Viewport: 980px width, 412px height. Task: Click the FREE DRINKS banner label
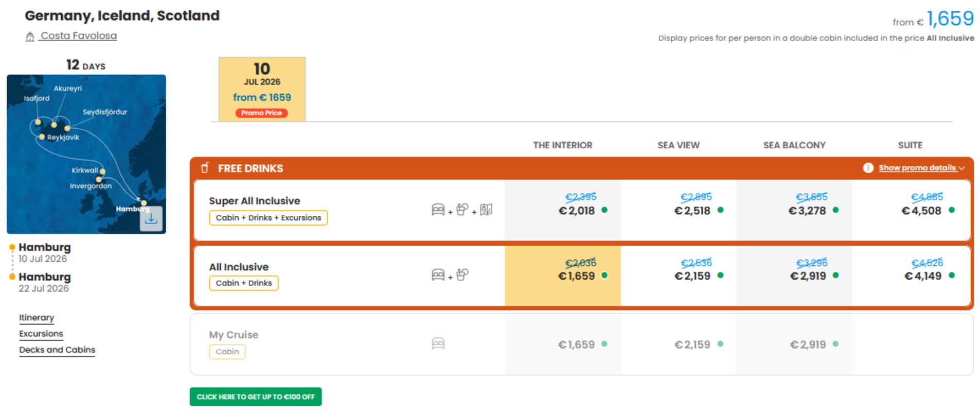tap(251, 168)
